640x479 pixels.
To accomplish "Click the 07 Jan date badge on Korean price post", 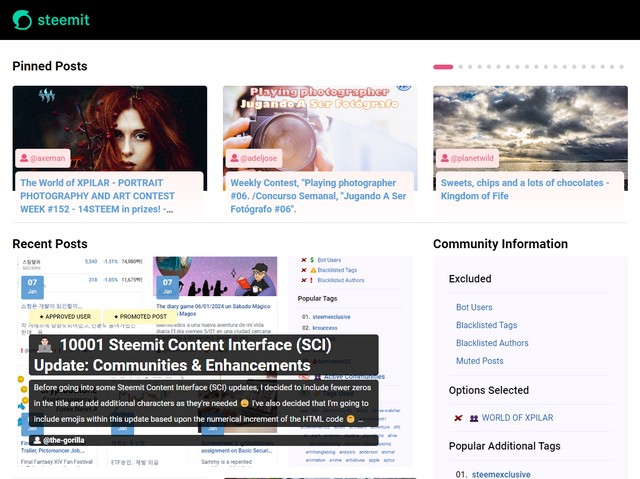I will 32,286.
